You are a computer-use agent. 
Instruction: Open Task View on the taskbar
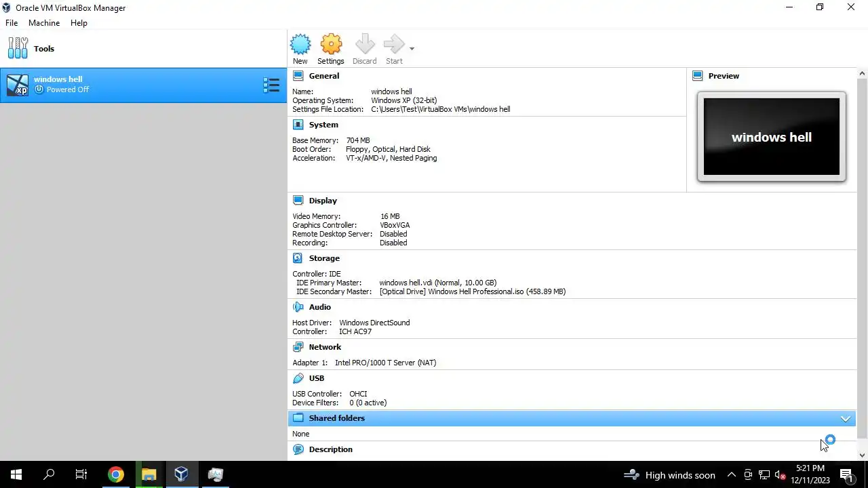pyautogui.click(x=81, y=474)
